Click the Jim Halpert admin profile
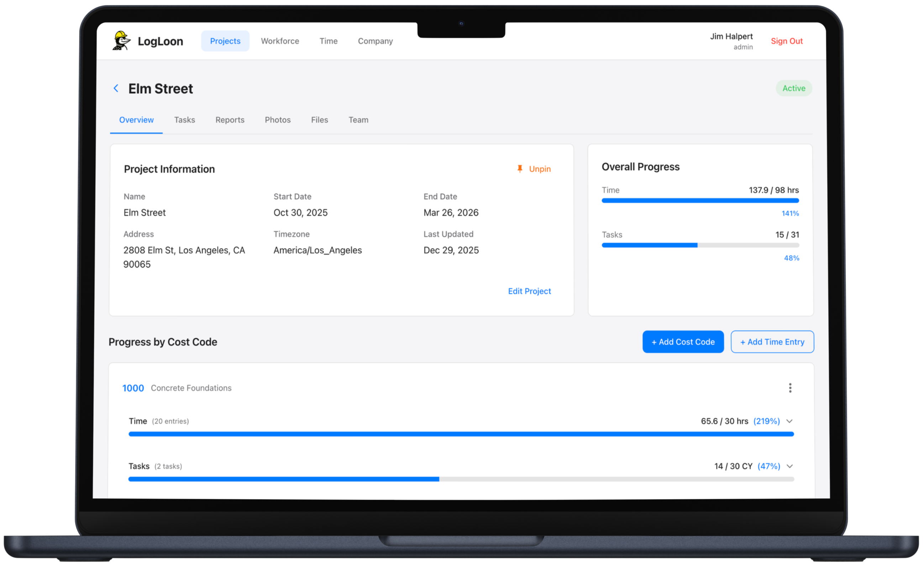Image resolution: width=924 pixels, height=567 pixels. 731,41
